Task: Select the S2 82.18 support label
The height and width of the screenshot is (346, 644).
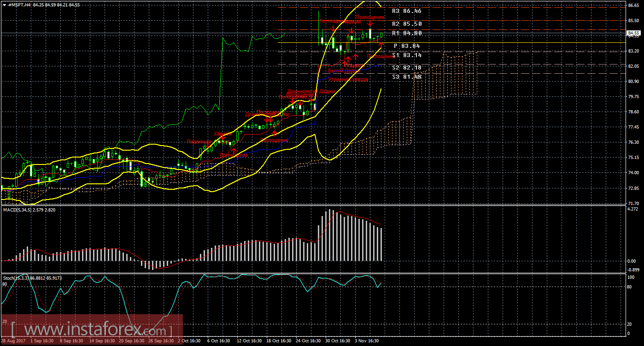Action: pyautogui.click(x=406, y=68)
